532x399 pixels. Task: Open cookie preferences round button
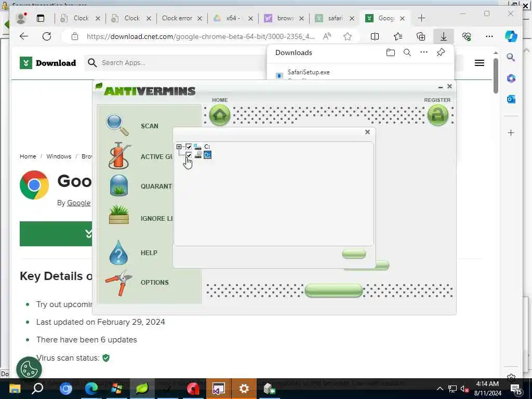coord(29,369)
